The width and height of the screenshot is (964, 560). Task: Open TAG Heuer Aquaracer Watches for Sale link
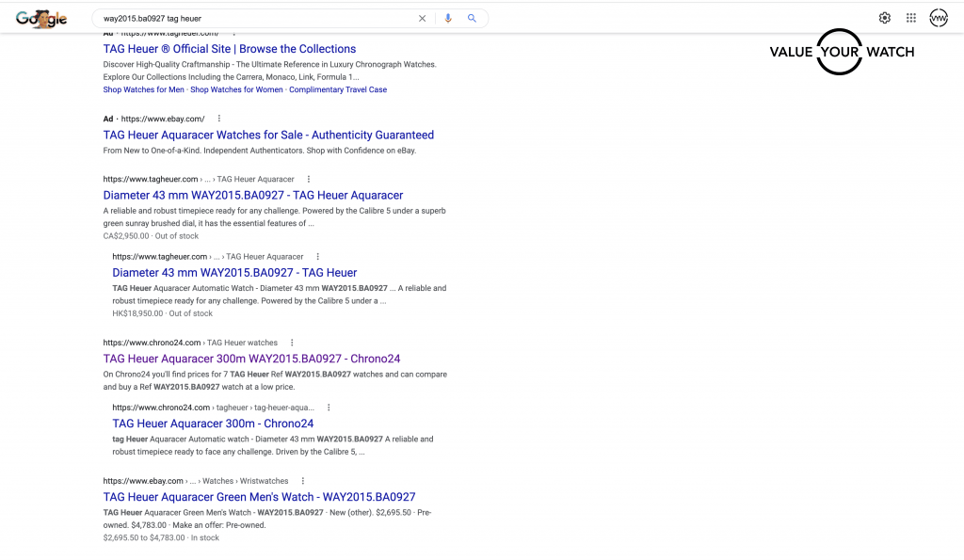268,135
